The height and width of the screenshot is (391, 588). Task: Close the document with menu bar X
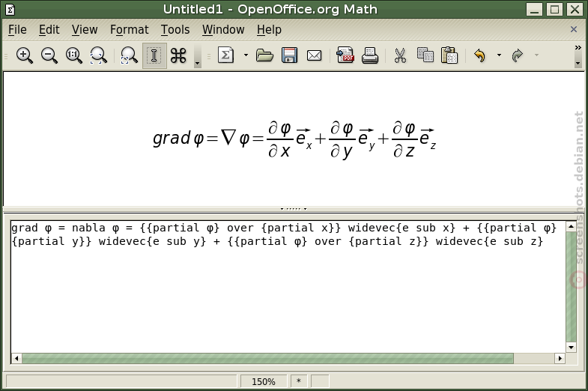(x=573, y=29)
